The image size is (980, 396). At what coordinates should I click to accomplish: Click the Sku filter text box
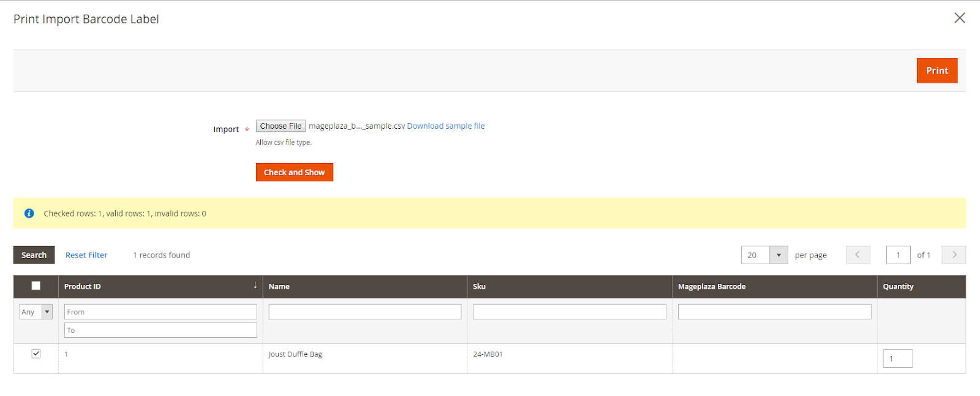(x=569, y=312)
